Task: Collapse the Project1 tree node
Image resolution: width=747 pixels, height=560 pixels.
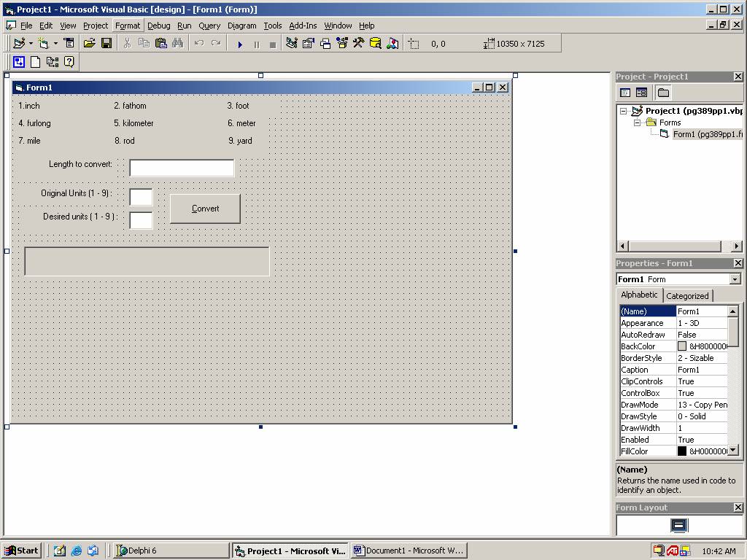Action: (624, 111)
